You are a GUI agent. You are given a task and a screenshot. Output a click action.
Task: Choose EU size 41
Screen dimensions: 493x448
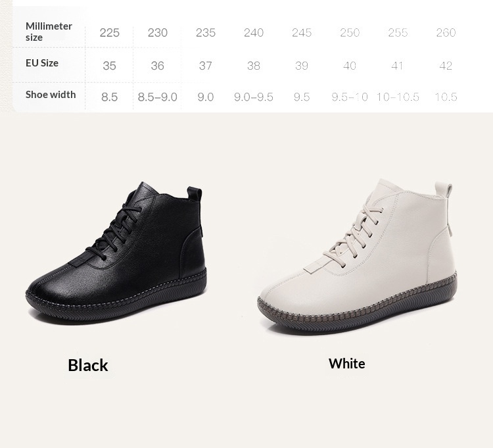397,66
